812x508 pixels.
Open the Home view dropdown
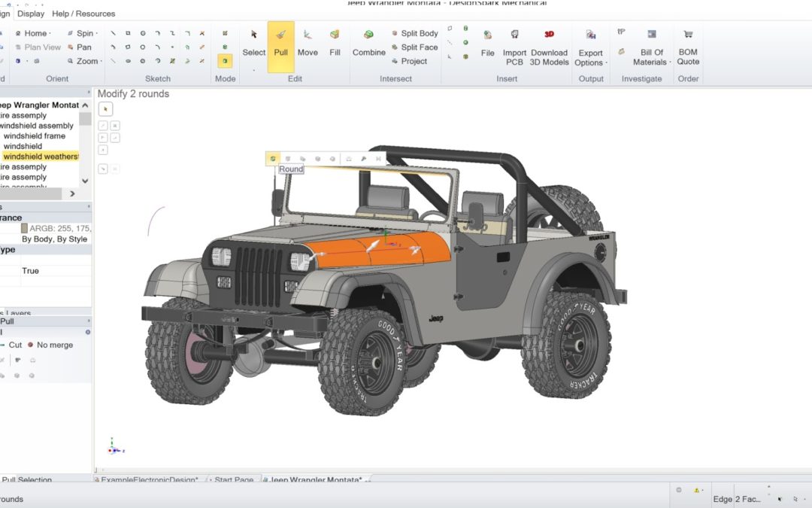pyautogui.click(x=34, y=33)
